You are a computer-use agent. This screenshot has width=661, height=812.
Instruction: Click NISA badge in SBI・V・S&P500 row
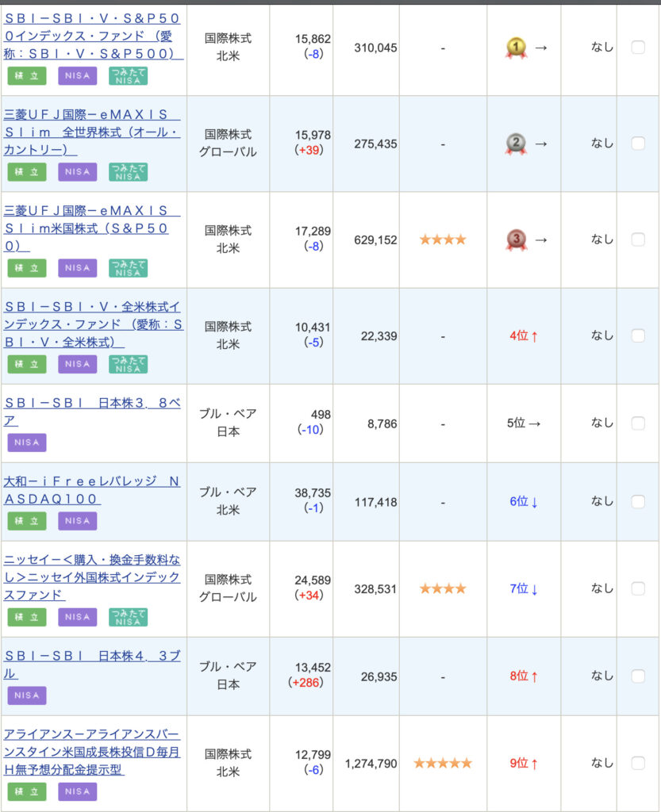(x=77, y=75)
